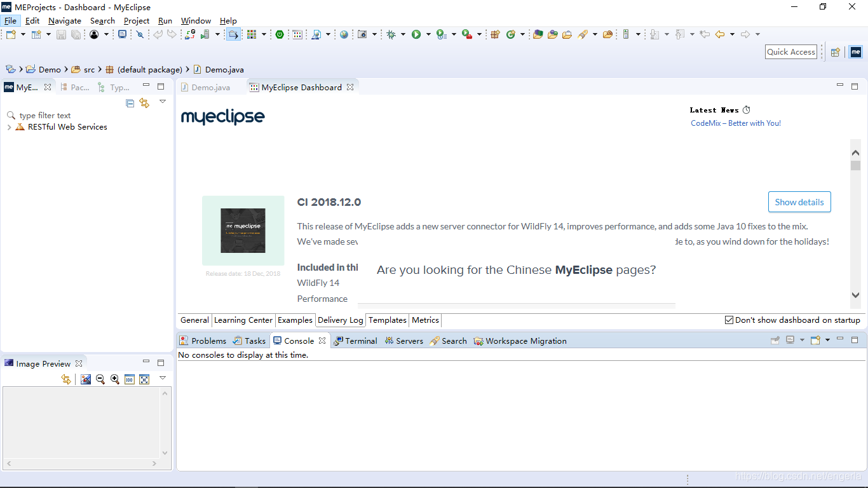Image resolution: width=868 pixels, height=488 pixels.
Task: Click the web browser globe icon
Action: point(344,34)
